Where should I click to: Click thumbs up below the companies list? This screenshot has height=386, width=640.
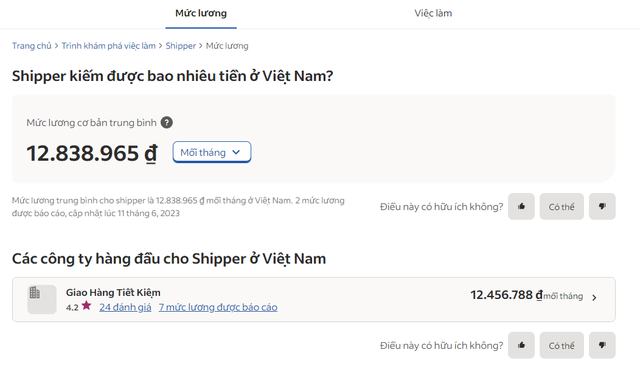click(521, 345)
